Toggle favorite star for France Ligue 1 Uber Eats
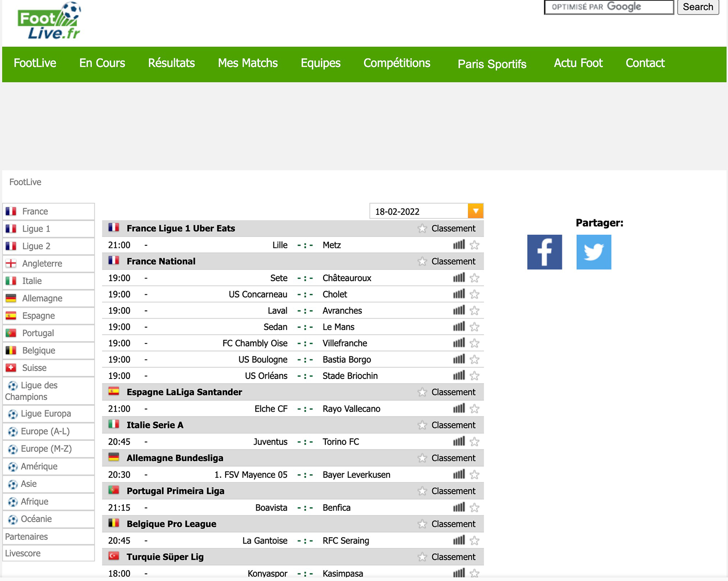 [x=422, y=228]
